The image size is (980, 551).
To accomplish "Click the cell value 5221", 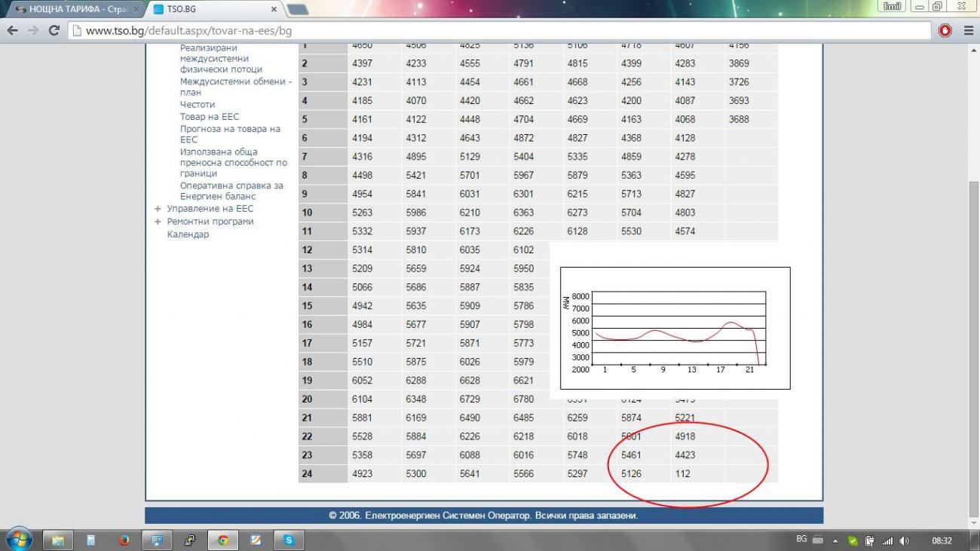I will coord(685,418).
